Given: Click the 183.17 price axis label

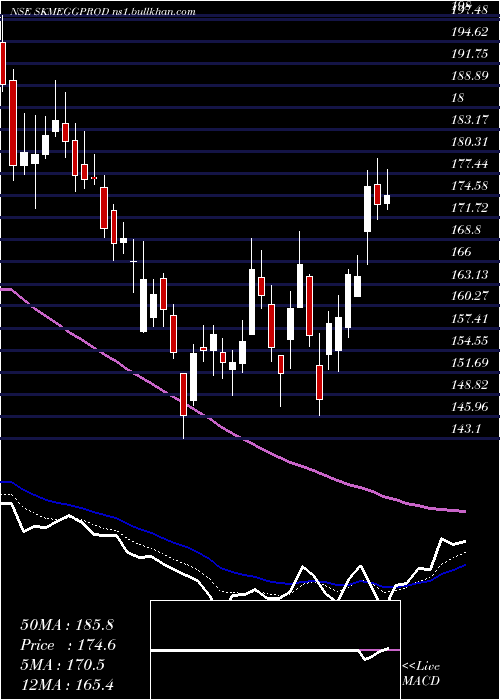Looking at the screenshot, I should coord(470,120).
